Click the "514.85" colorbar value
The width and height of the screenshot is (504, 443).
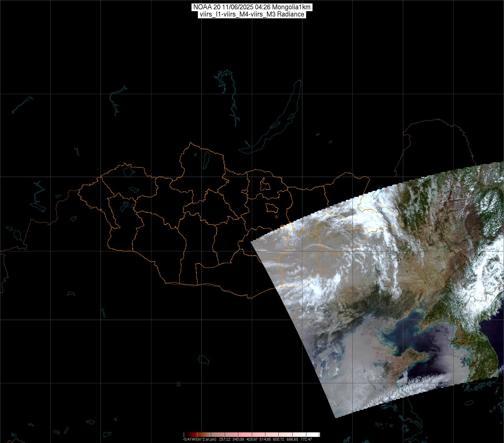click(x=265, y=439)
